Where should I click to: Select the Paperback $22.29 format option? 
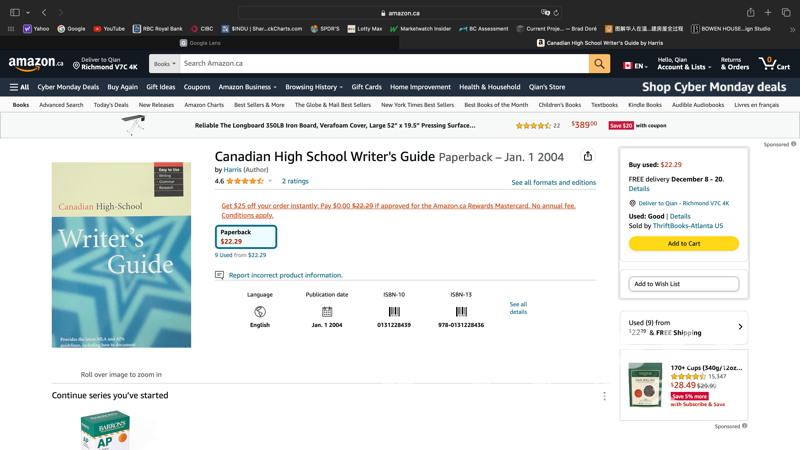click(x=246, y=236)
